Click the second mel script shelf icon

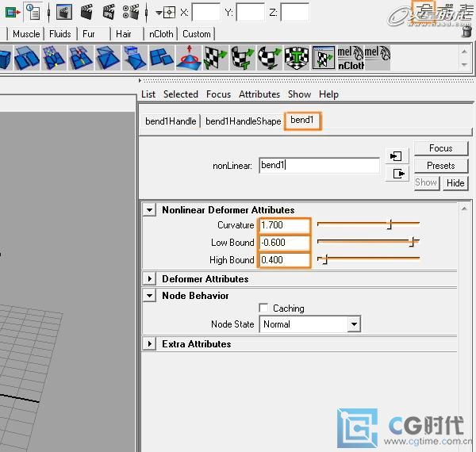pos(378,58)
